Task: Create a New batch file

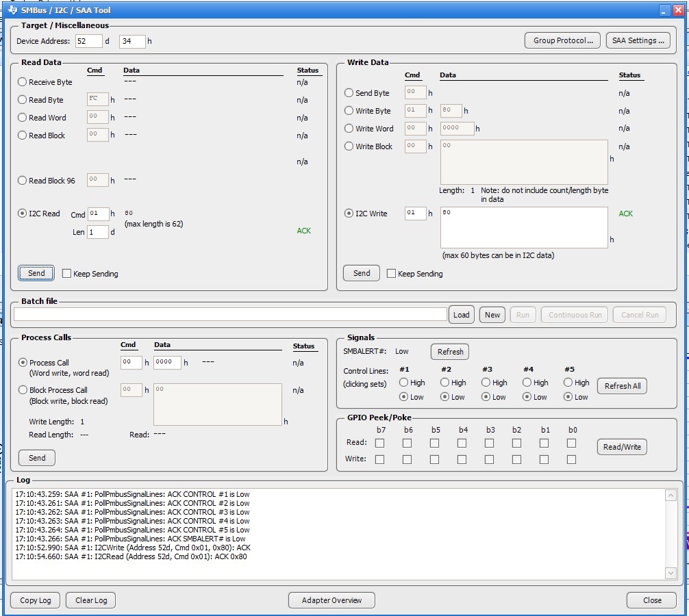Action: 492,315
